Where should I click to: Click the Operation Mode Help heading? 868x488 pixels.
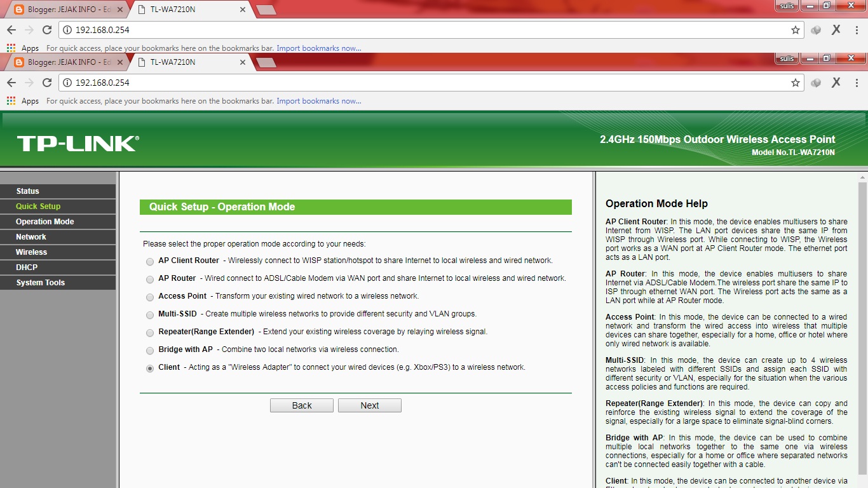tap(656, 204)
